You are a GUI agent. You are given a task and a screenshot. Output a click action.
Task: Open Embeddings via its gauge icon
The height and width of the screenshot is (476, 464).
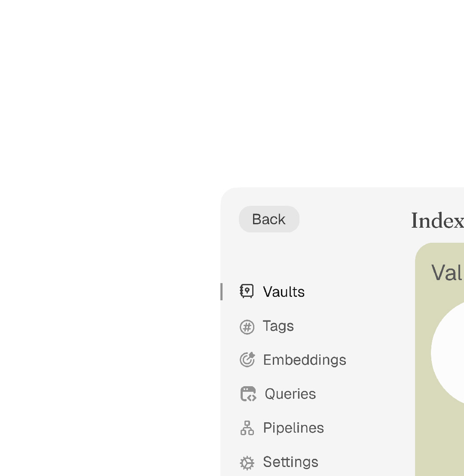click(x=247, y=360)
